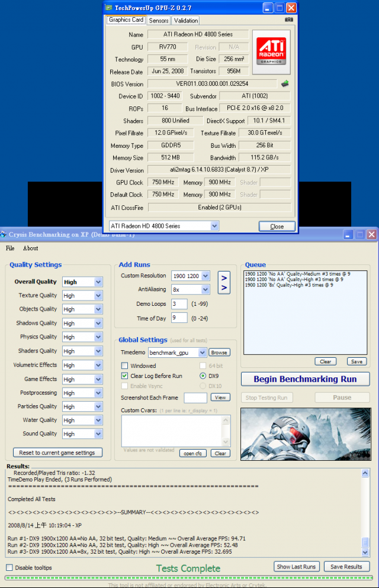Image resolution: width=379 pixels, height=588 pixels.
Task: Minimize the GPU-Z window
Action: (x=268, y=8)
